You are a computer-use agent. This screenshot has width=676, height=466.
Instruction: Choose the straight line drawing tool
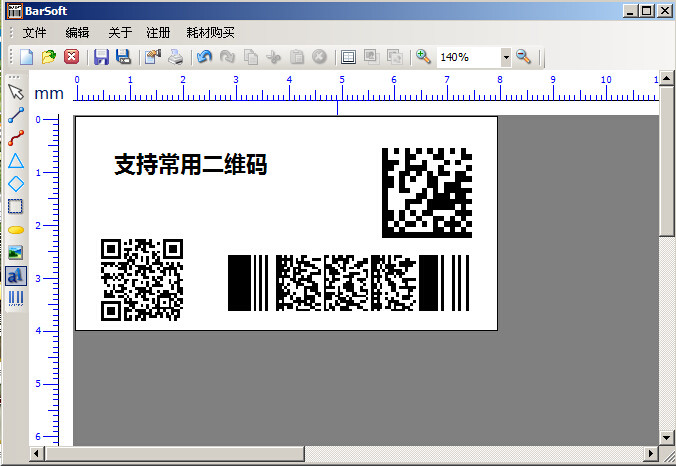[x=16, y=115]
